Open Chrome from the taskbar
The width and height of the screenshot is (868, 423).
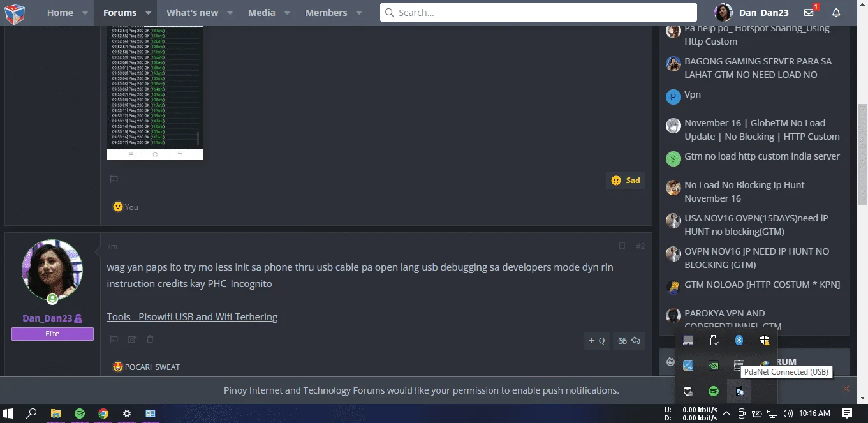[x=103, y=413]
